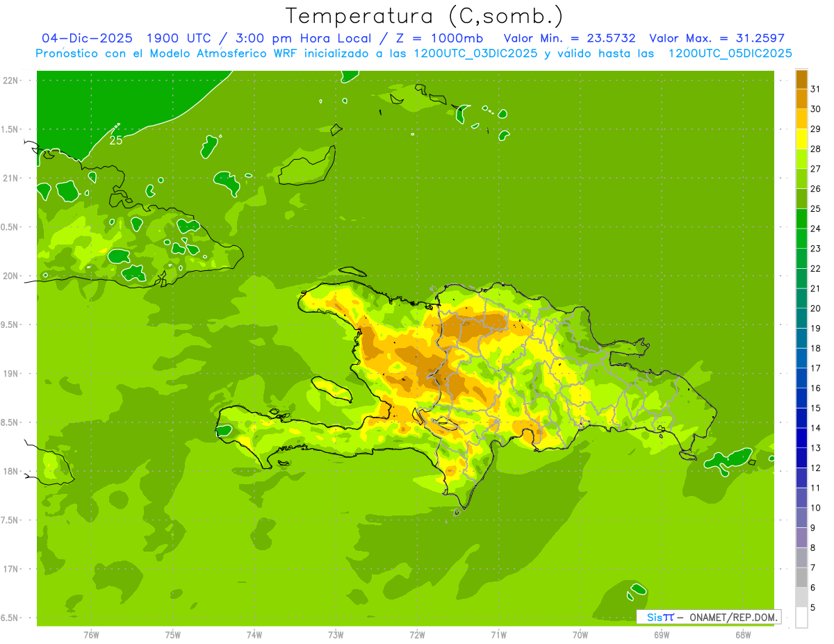
Task: Click 'Valor Max. = 31.2597' text
Action: coord(717,38)
